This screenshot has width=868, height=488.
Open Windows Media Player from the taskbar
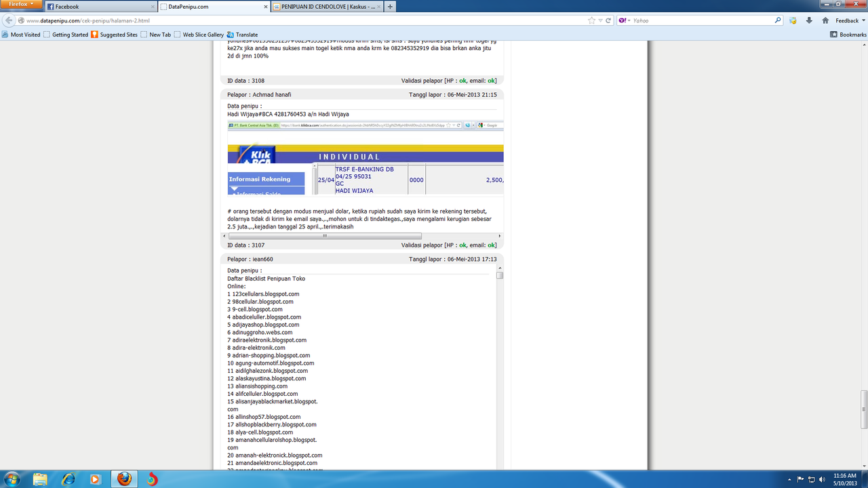[x=95, y=479]
